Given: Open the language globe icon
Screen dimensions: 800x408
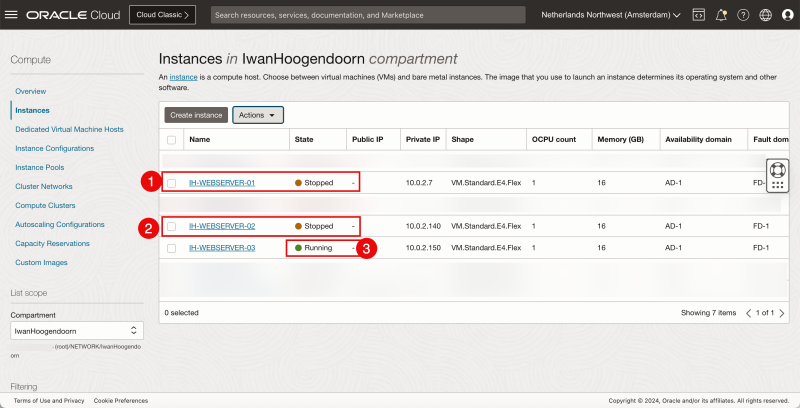Looking at the screenshot, I should (765, 15).
